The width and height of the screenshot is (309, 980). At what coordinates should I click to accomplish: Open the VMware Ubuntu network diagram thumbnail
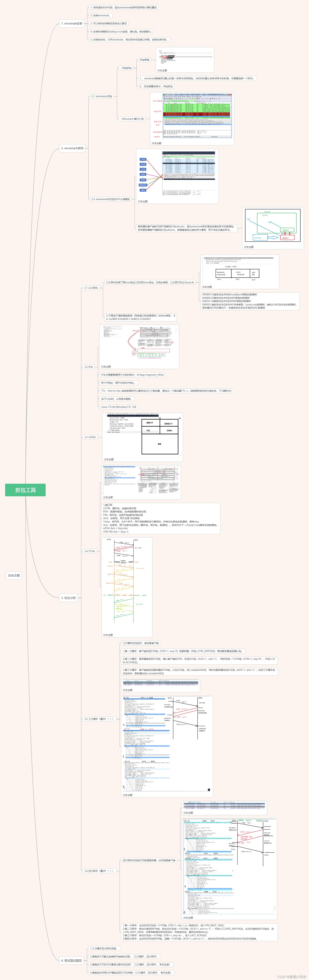pos(273,228)
